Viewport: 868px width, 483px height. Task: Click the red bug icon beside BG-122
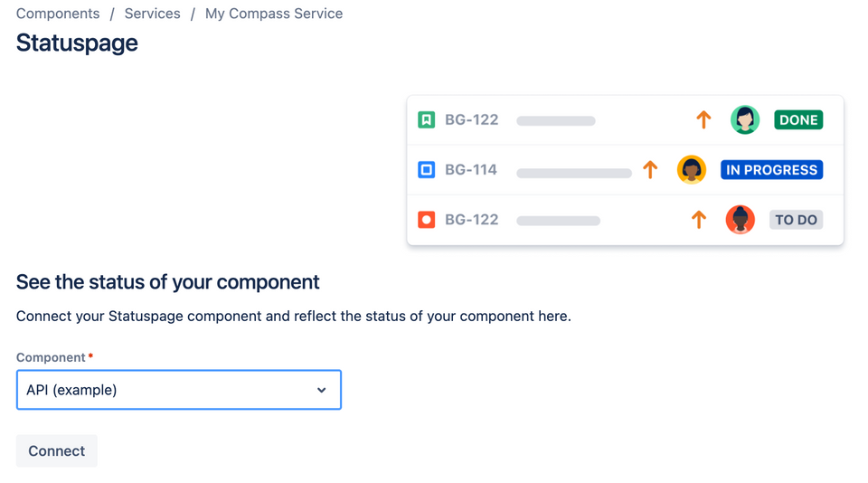pyautogui.click(x=426, y=220)
